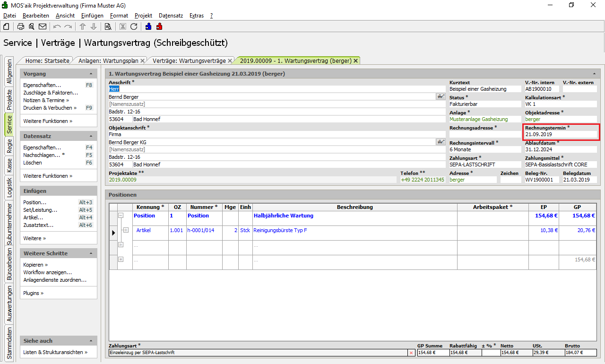Click expander in the empty new-line row
Viewport: 605px width, 364px height.
coord(121,245)
